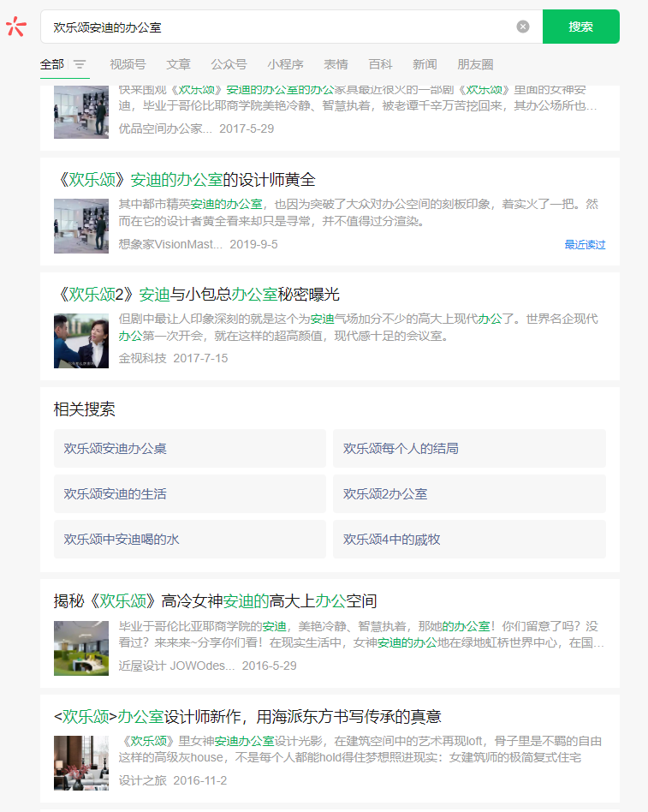The height and width of the screenshot is (812, 648).
Task: Open thumbnail of 欢乐颂2 安迪与小包总 article
Action: click(81, 341)
